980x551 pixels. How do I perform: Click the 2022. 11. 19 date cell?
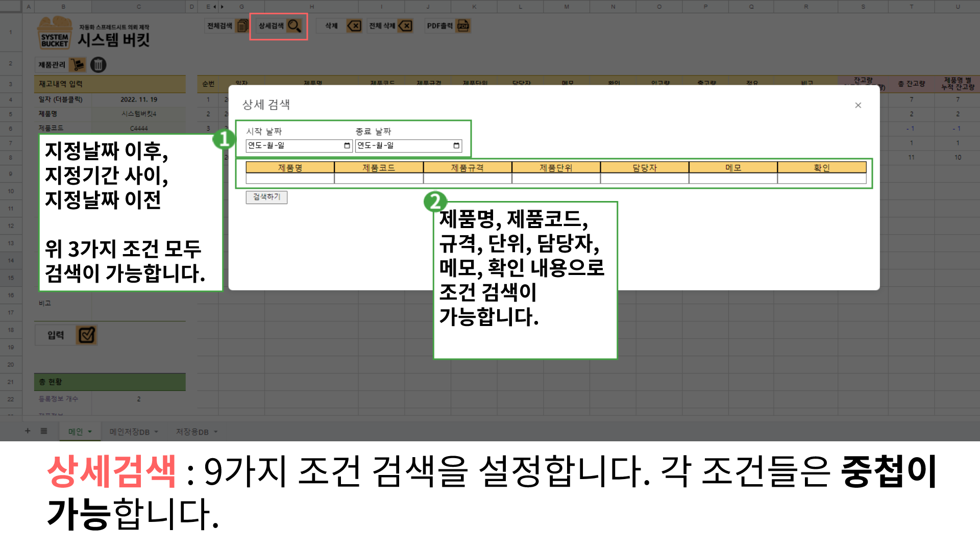(139, 99)
